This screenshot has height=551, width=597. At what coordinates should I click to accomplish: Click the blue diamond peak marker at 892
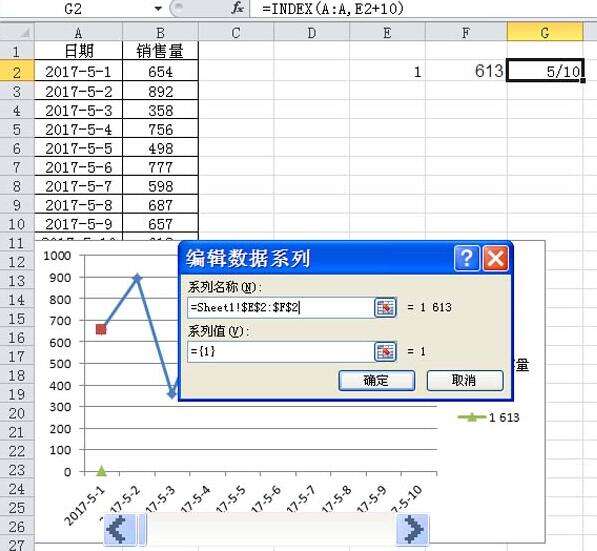[x=137, y=279]
